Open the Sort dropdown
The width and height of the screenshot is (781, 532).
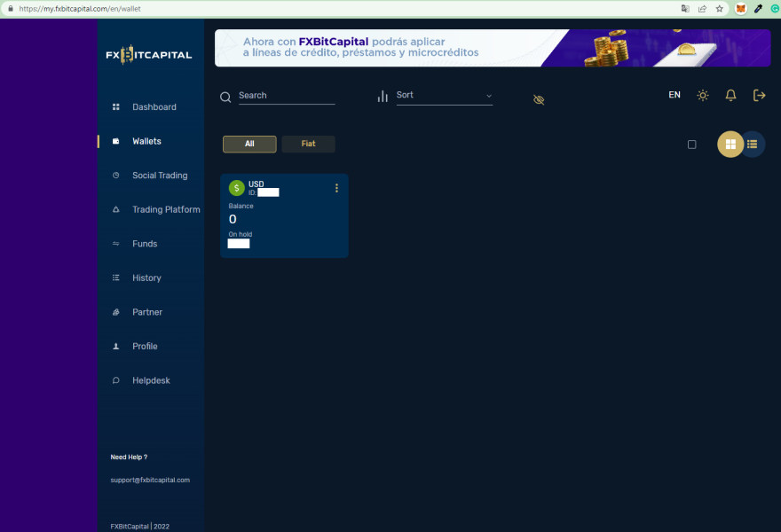445,96
